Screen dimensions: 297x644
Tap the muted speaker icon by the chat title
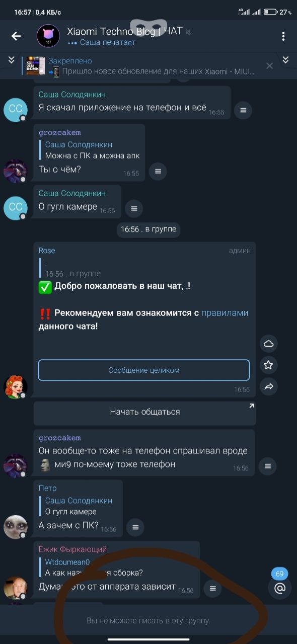click(x=188, y=32)
